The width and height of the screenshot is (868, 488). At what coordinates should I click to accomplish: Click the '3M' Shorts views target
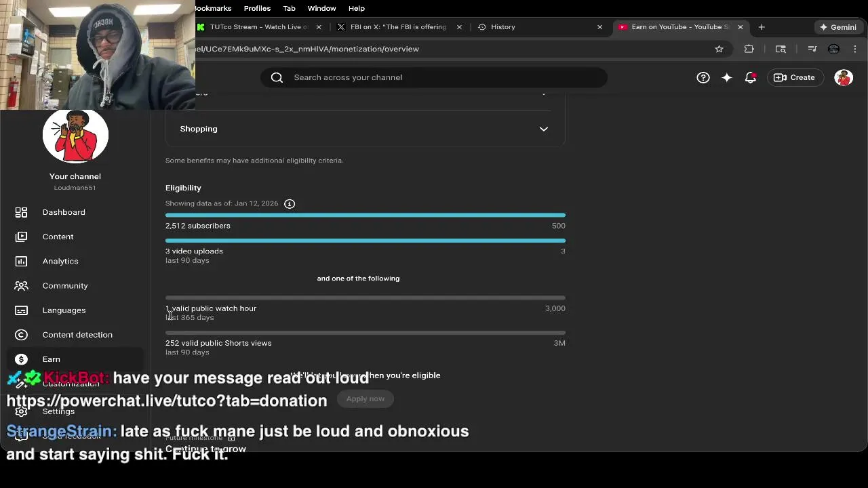coord(559,343)
